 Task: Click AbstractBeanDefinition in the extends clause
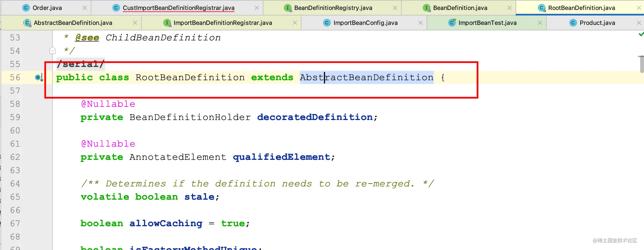click(x=367, y=77)
